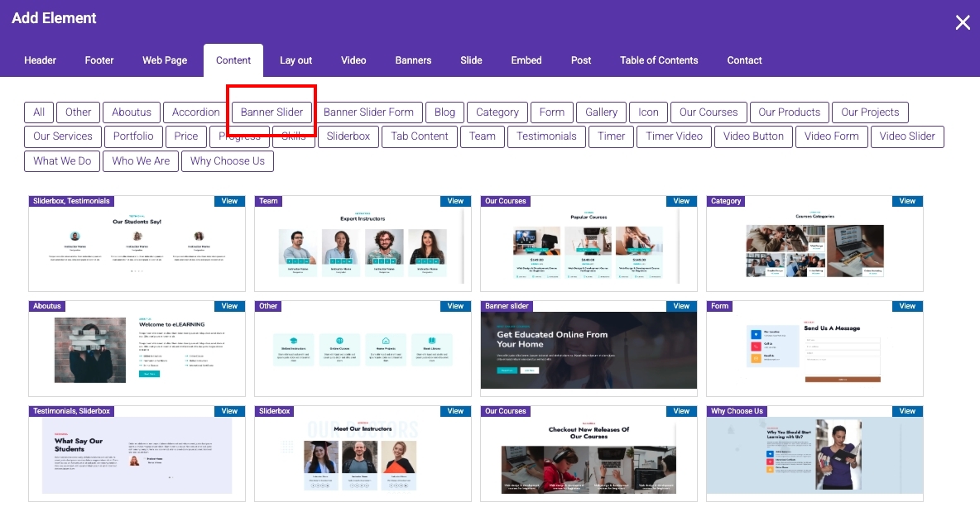This screenshot has height=507, width=980.
Task: Choose the Testimonials filter button
Action: (546, 136)
